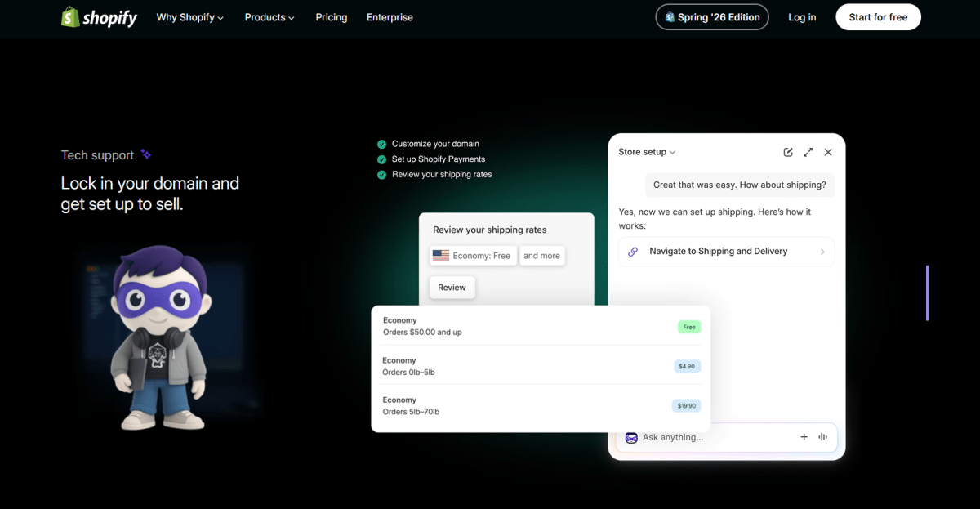Click the masked Sidekick character illustration
The height and width of the screenshot is (509, 980).
(x=162, y=337)
